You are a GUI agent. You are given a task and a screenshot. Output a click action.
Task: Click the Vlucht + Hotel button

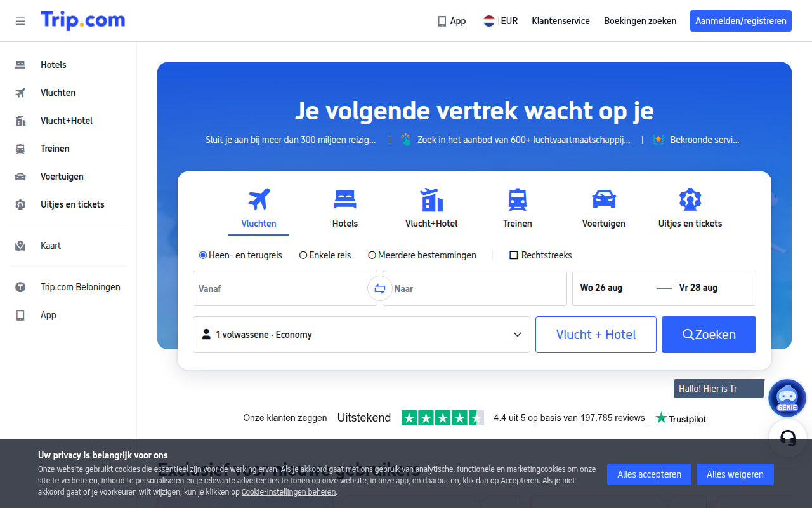pyautogui.click(x=596, y=335)
